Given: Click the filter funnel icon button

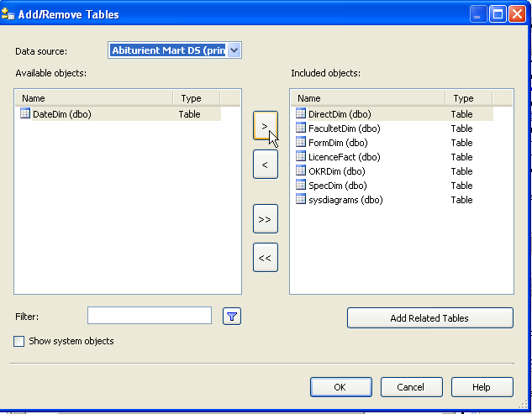Looking at the screenshot, I should tap(232, 316).
